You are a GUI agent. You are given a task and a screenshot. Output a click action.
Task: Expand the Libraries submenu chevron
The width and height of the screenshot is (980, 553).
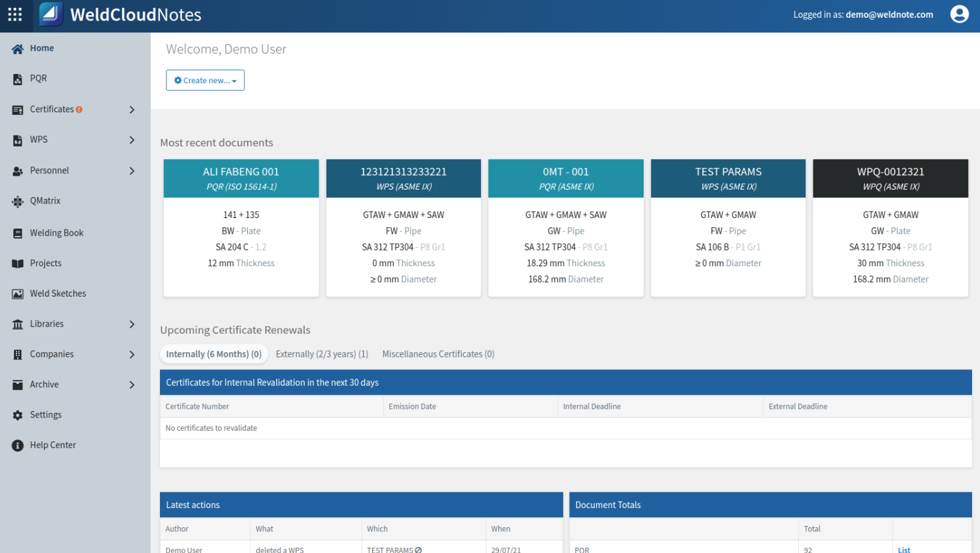pyautogui.click(x=132, y=324)
